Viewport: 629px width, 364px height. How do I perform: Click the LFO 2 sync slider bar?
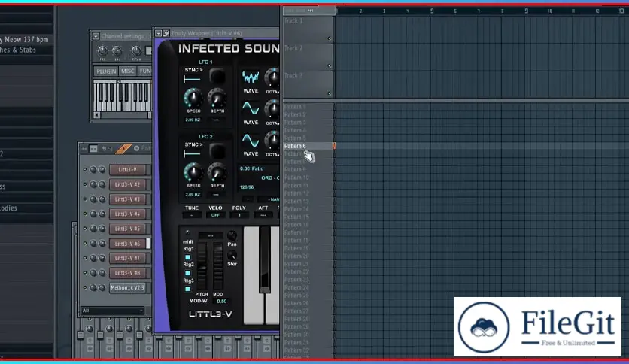tap(192, 153)
